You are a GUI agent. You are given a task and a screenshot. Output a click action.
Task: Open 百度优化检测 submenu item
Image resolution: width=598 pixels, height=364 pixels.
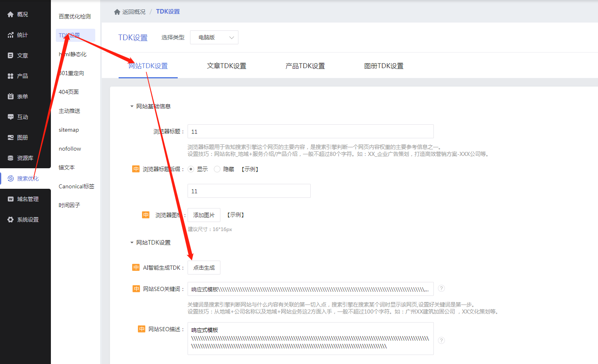pos(75,16)
